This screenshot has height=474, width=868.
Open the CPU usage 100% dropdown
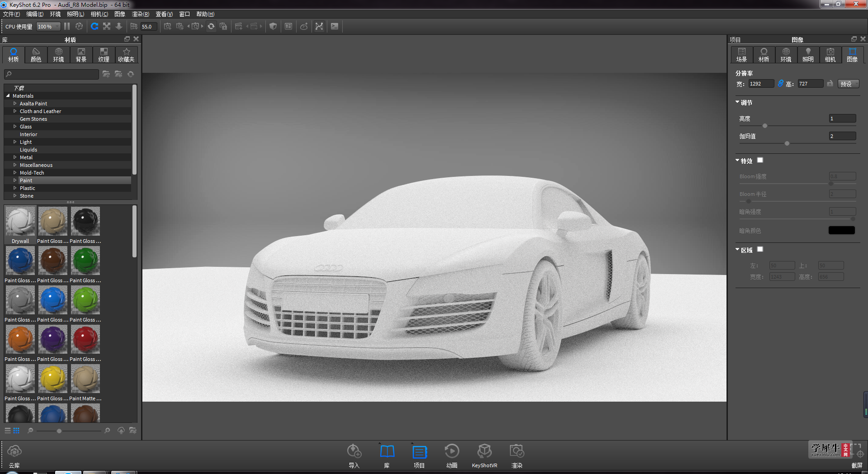tap(48, 27)
